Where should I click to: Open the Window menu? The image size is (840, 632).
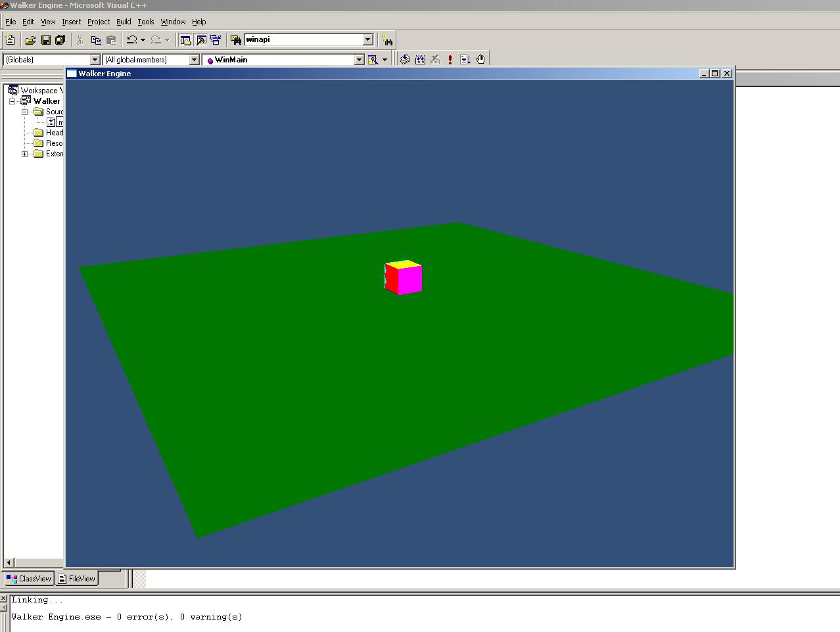173,22
